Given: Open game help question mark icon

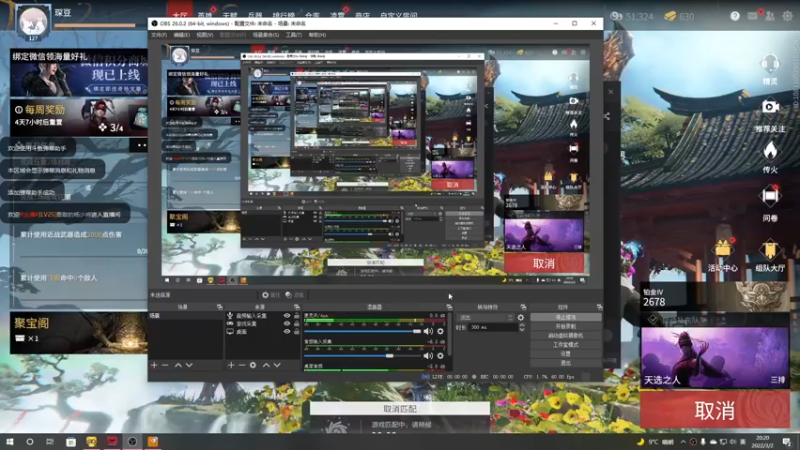Looking at the screenshot, I should point(735,16).
